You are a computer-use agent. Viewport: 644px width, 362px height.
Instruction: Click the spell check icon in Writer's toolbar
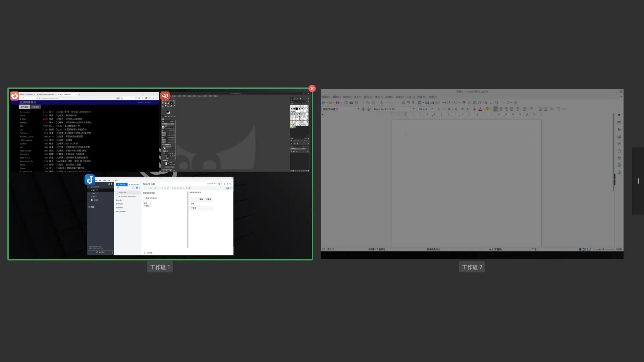408,103
